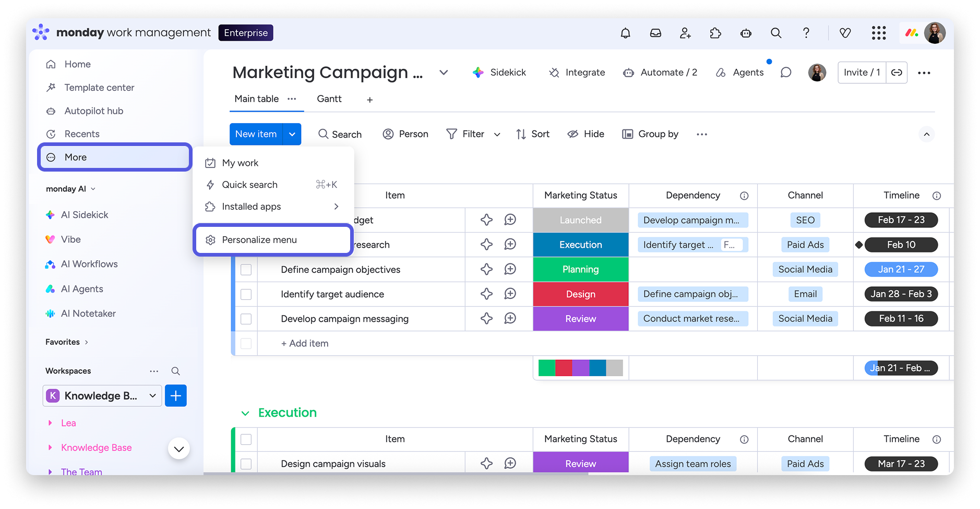Switch to the Main table tab
Viewport: 980px width, 509px height.
[x=256, y=99]
